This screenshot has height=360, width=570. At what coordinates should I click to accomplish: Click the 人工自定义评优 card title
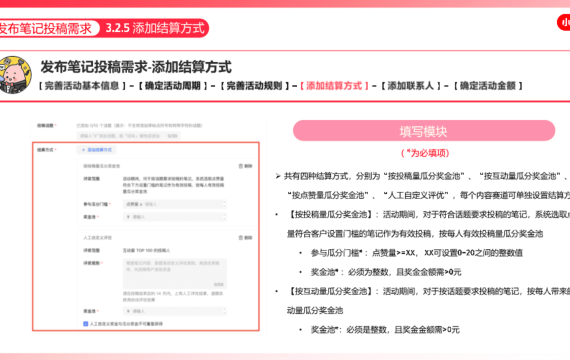coord(98,237)
